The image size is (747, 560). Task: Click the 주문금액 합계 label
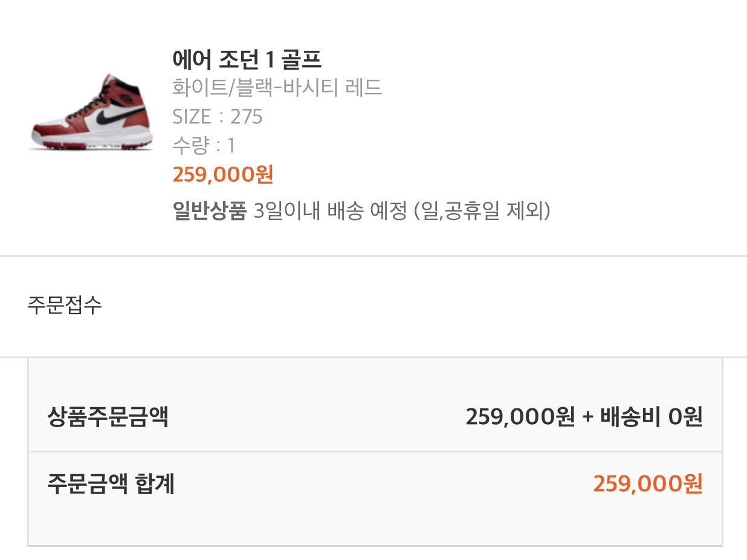point(111,484)
